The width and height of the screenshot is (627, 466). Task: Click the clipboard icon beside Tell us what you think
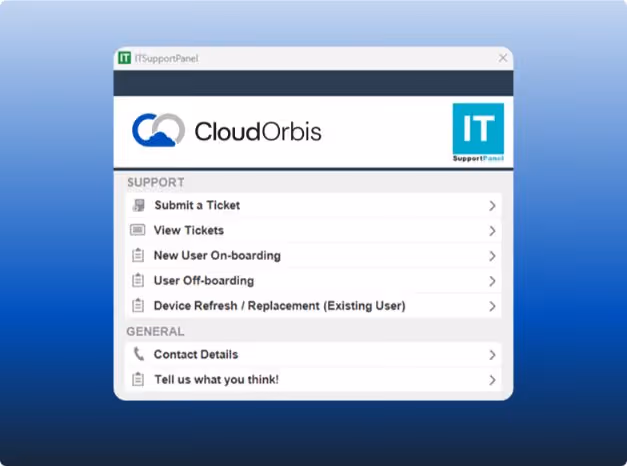[138, 379]
